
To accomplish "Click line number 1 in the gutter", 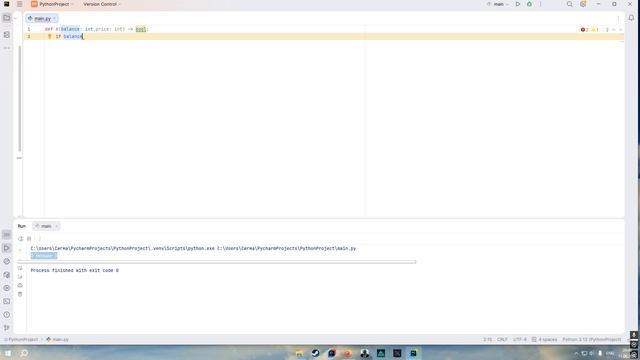I will click(x=29, y=29).
